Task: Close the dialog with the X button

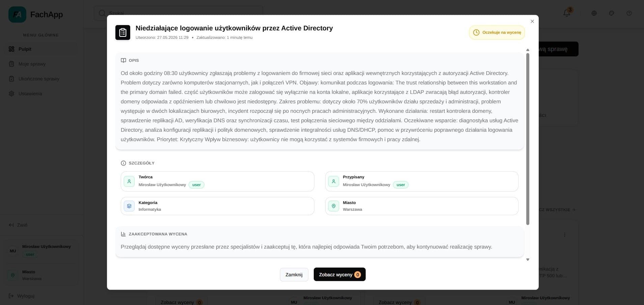Action: tap(532, 21)
